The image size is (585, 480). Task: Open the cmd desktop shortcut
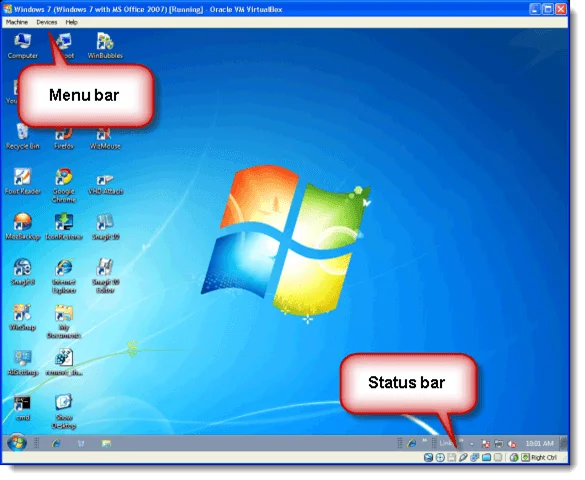[22, 408]
